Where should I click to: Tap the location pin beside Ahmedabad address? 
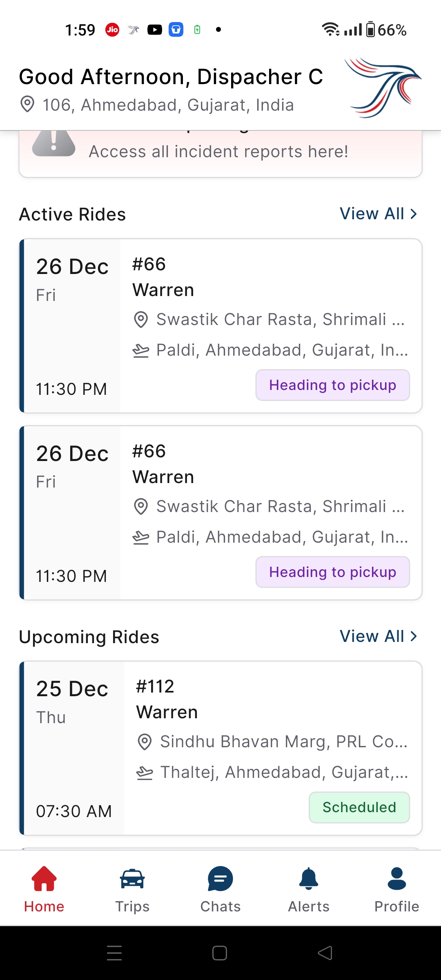[27, 105]
